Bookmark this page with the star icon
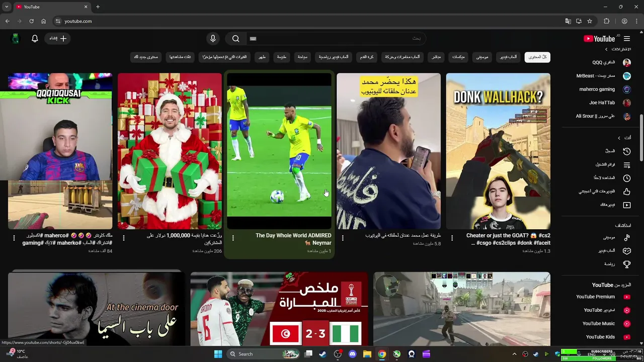The image size is (644, 362). [590, 21]
